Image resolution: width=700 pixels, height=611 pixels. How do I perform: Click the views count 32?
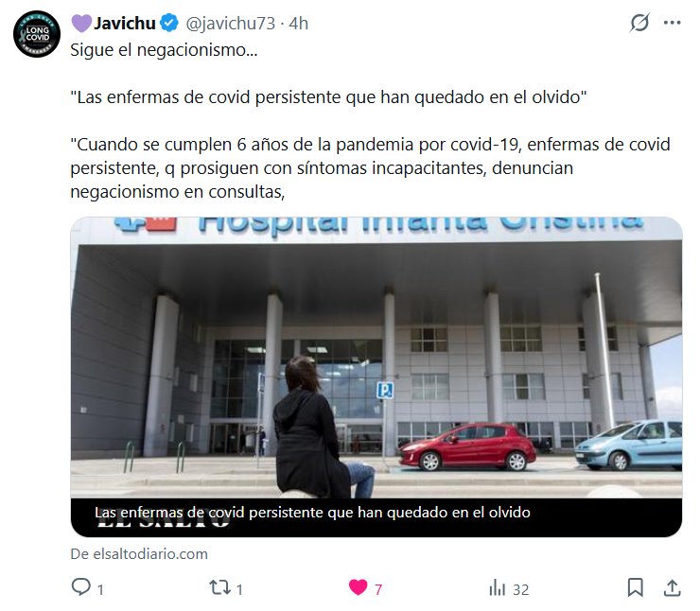pyautogui.click(x=520, y=589)
